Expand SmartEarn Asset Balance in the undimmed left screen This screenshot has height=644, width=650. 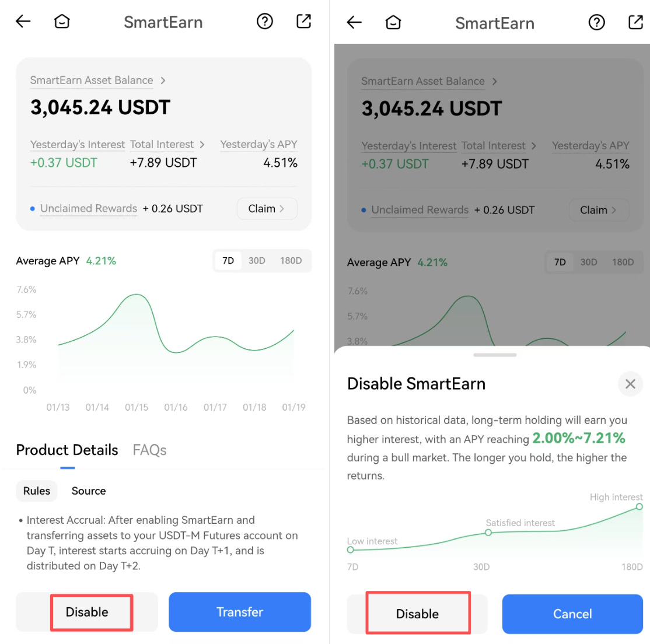(x=97, y=80)
